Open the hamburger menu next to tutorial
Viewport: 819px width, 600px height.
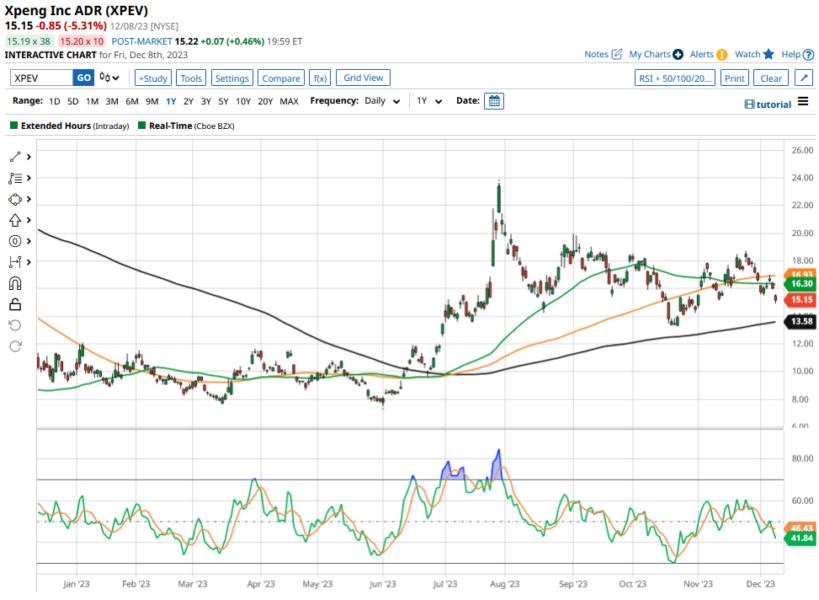coord(803,101)
